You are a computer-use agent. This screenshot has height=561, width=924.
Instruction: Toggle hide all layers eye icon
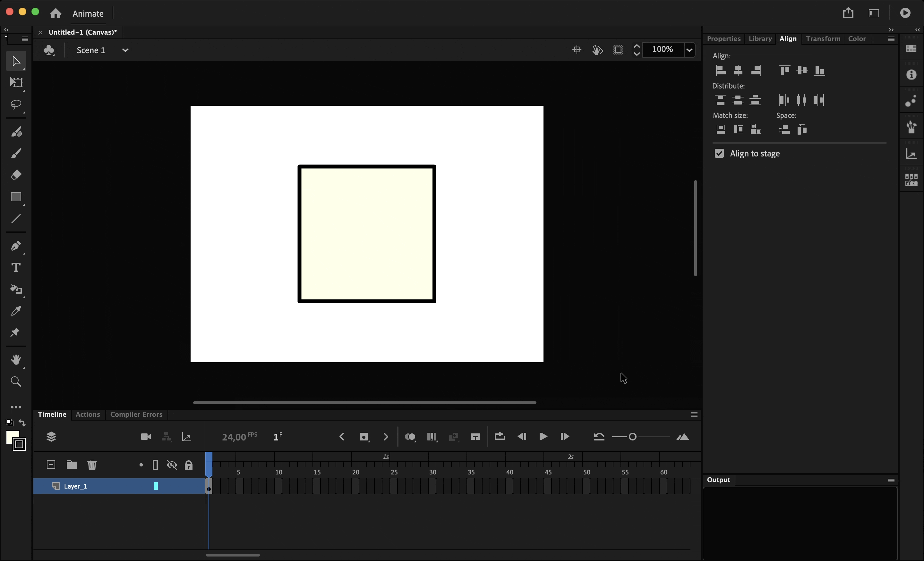pos(172,465)
